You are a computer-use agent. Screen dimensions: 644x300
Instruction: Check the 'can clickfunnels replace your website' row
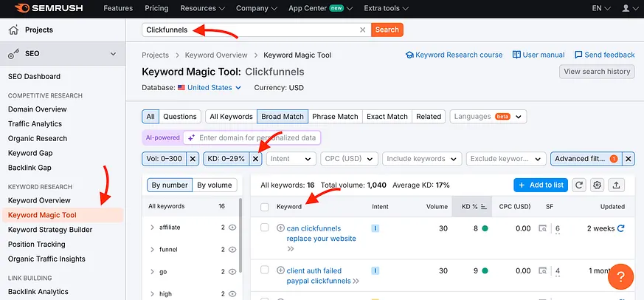pos(265,228)
